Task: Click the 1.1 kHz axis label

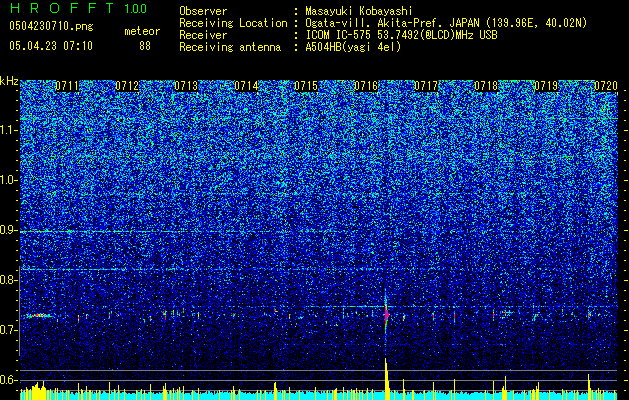Action: click(x=8, y=130)
